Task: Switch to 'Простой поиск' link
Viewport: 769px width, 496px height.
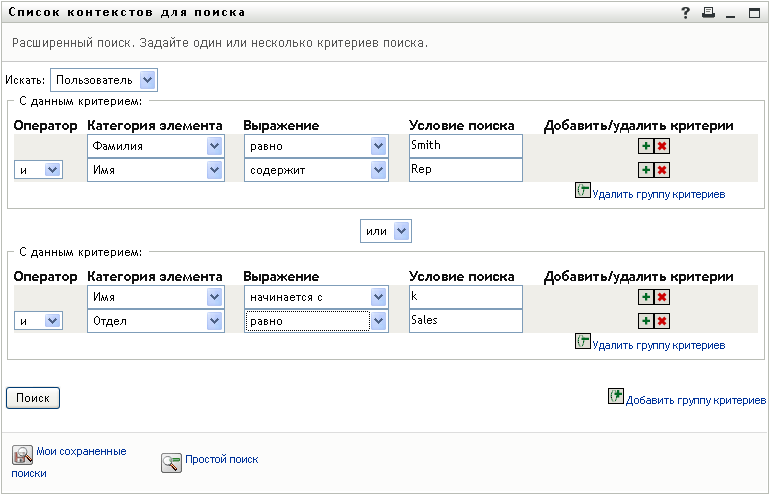Action: 221,460
